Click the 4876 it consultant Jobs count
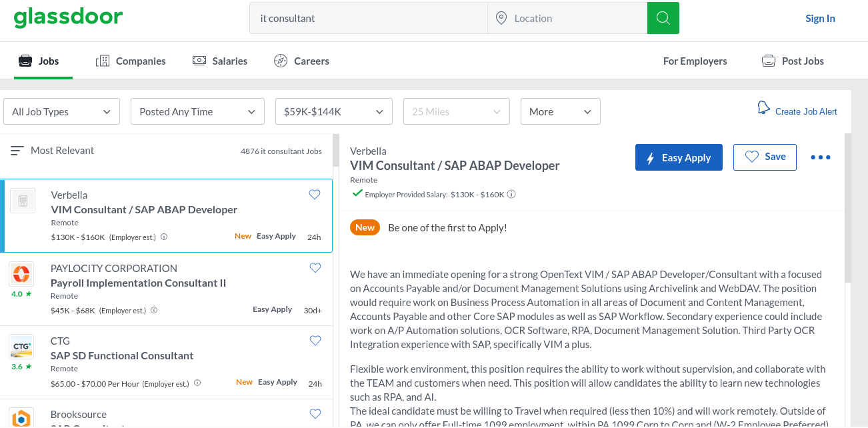868x428 pixels. tap(281, 151)
